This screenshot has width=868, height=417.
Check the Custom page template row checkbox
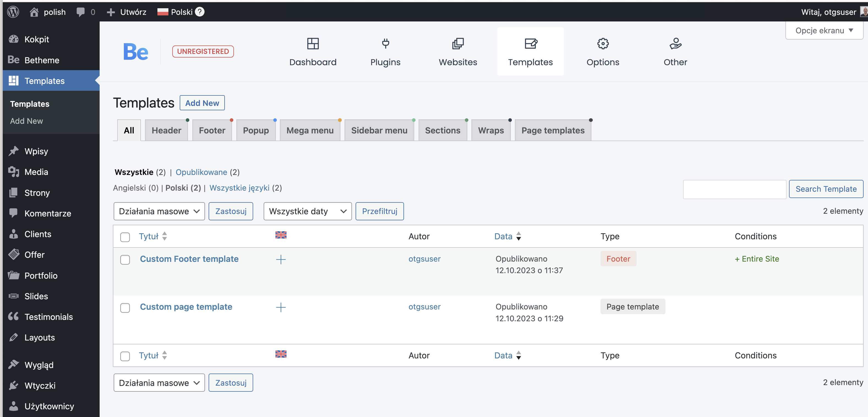[125, 308]
